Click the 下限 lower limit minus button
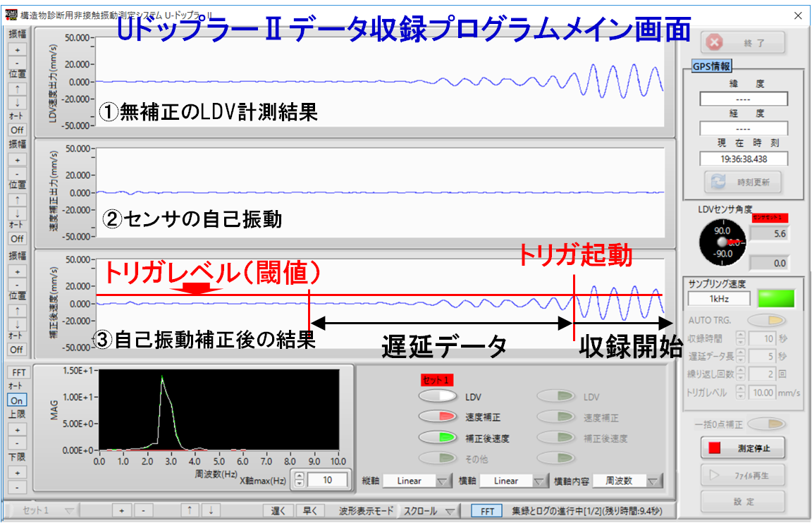This screenshot has height=523, width=812. 17,487
